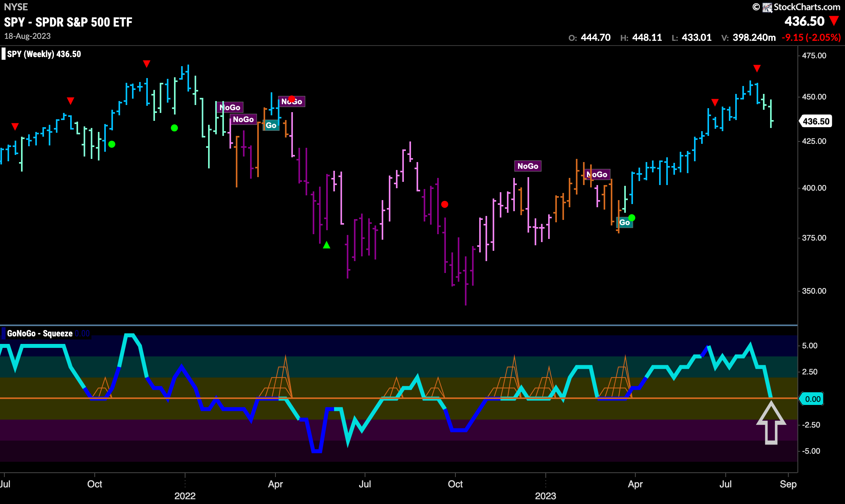Click the Go label near April 2022
845x504 pixels.
click(x=271, y=125)
